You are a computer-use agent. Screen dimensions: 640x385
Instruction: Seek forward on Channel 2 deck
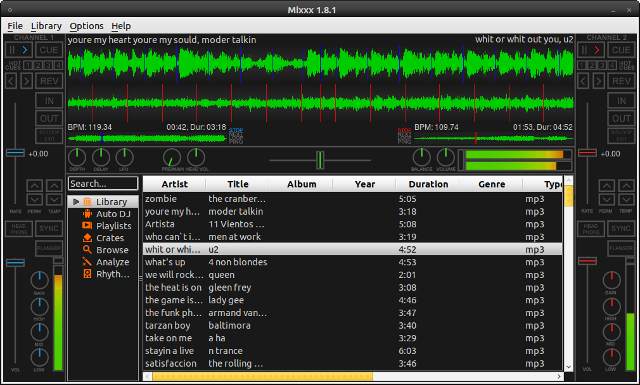point(599,81)
